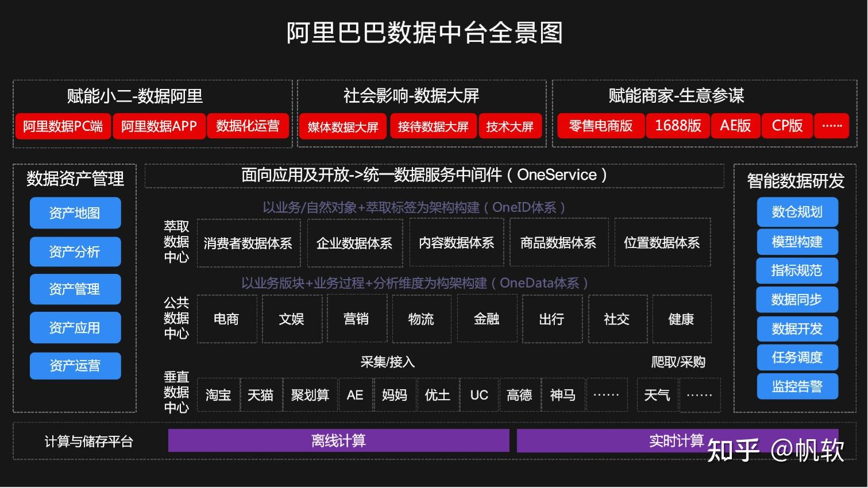
Task: Click the 企业数据体系 box
Action: [354, 243]
